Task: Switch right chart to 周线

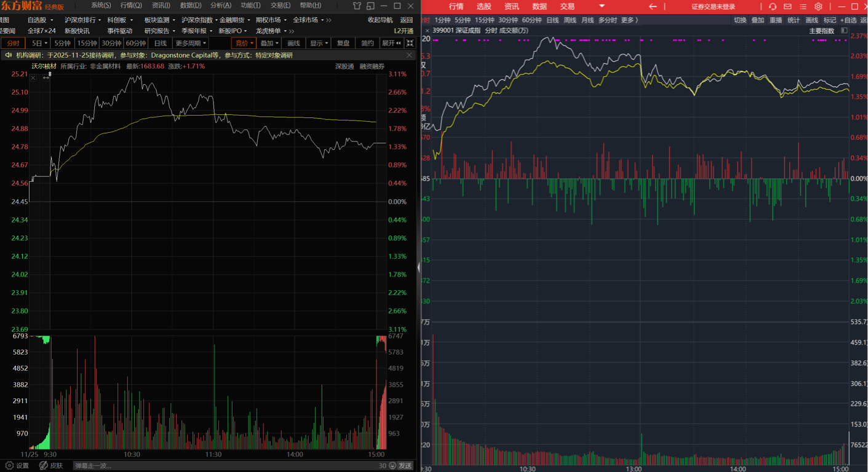Action: click(570, 20)
